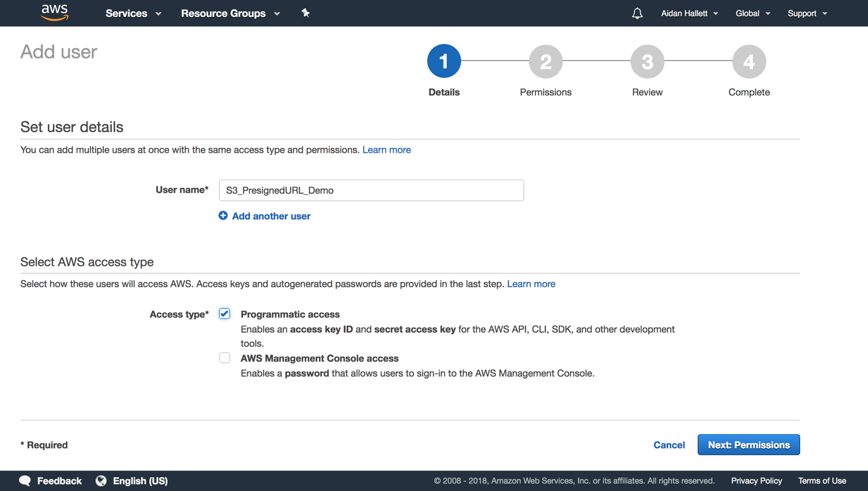Click the Cancel link
This screenshot has height=491, width=868.
(x=669, y=445)
